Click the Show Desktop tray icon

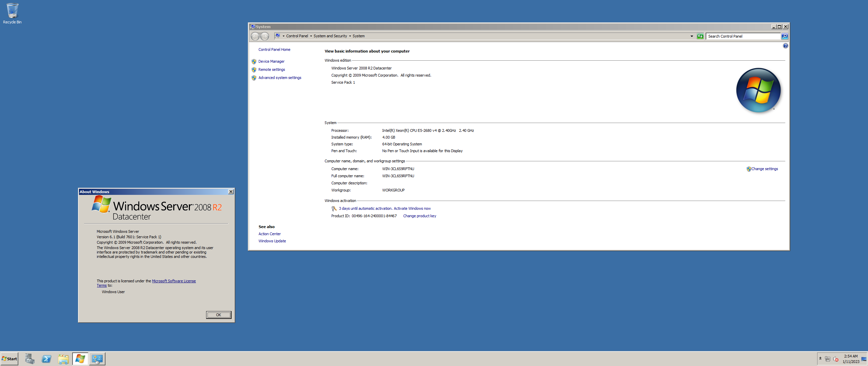coord(864,359)
